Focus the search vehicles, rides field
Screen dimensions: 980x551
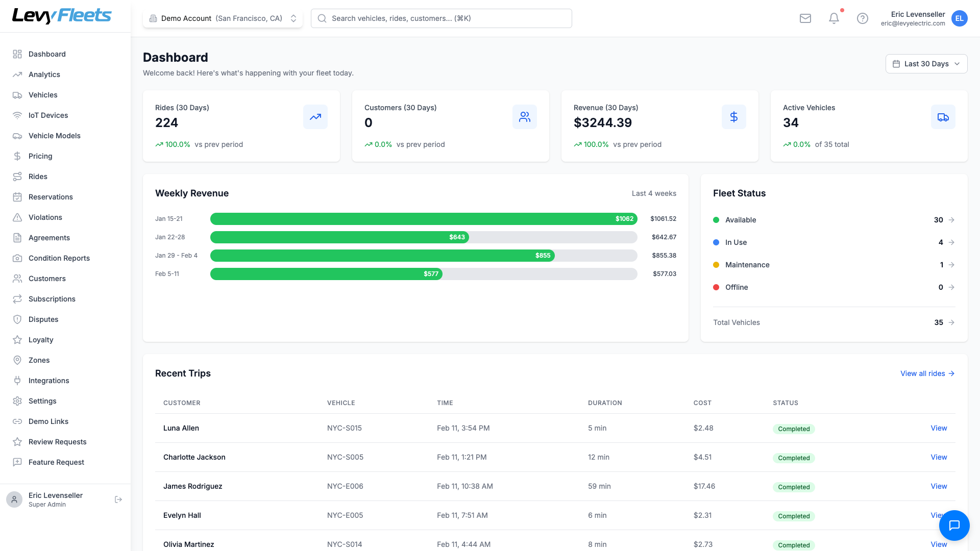(442, 18)
